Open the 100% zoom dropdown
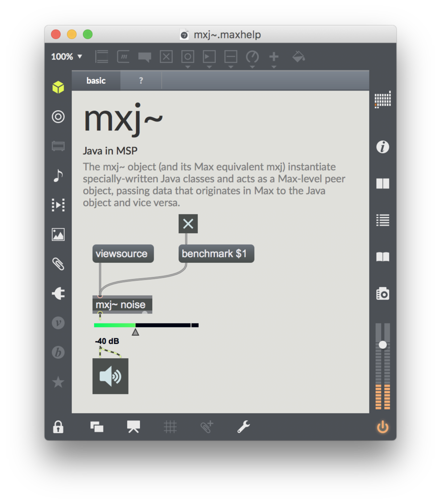Screen dimensions: 441x504 coord(67,57)
